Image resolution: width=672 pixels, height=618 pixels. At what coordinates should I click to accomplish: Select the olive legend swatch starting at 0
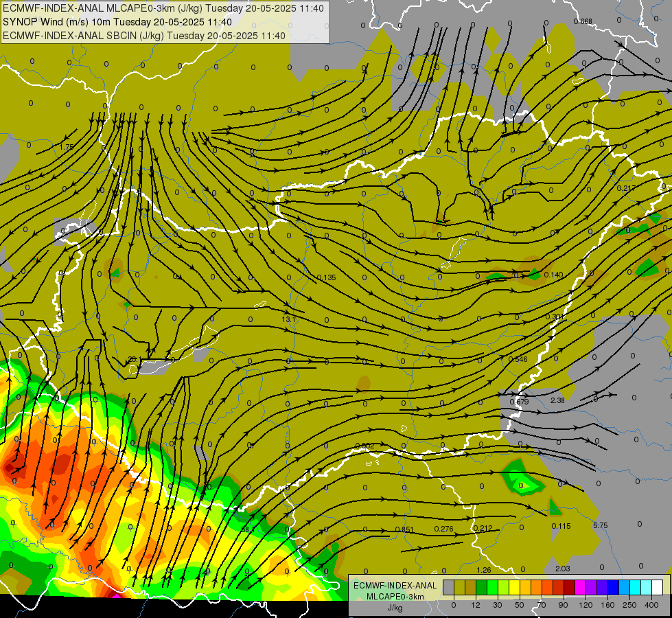click(x=459, y=587)
